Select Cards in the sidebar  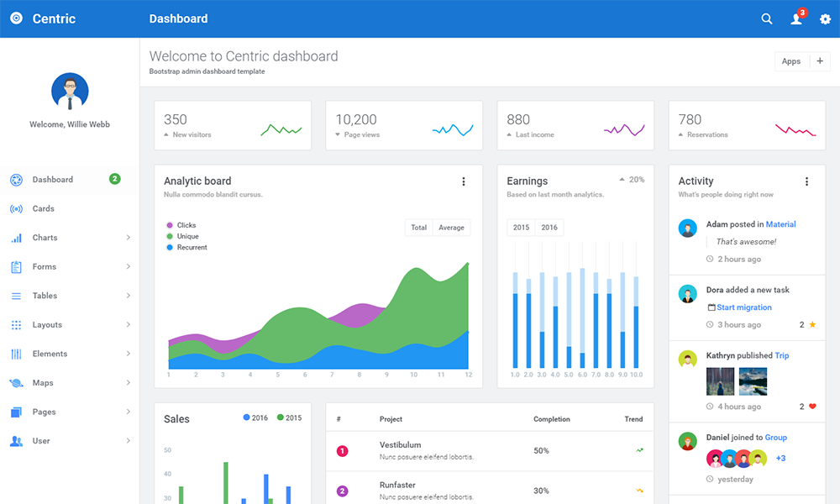pyautogui.click(x=44, y=209)
